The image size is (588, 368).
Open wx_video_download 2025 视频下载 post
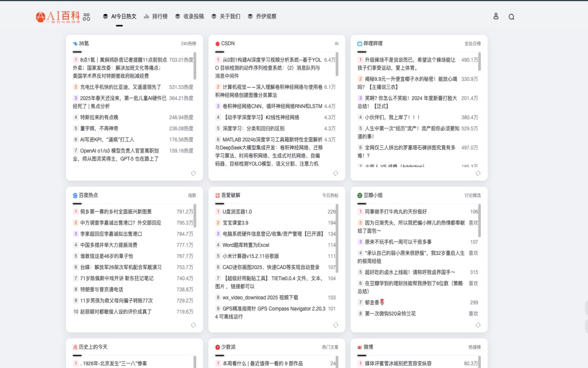click(260, 298)
